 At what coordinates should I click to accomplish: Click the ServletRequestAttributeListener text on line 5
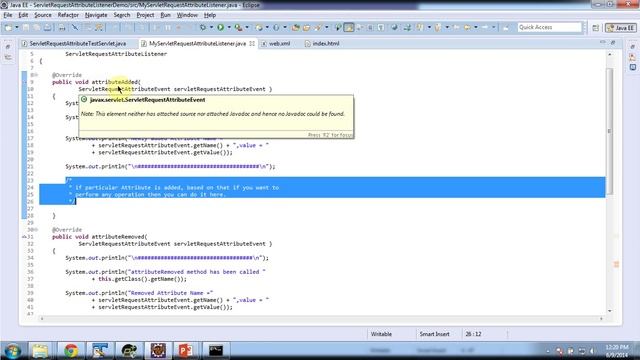(x=116, y=54)
